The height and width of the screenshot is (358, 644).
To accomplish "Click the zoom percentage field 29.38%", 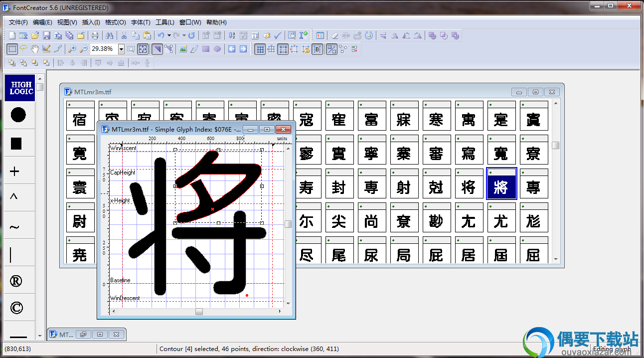I will pyautogui.click(x=104, y=49).
